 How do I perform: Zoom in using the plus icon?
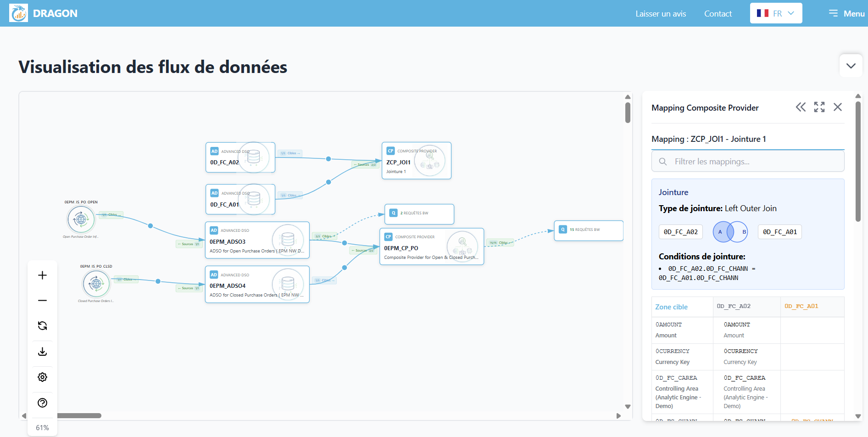[42, 275]
